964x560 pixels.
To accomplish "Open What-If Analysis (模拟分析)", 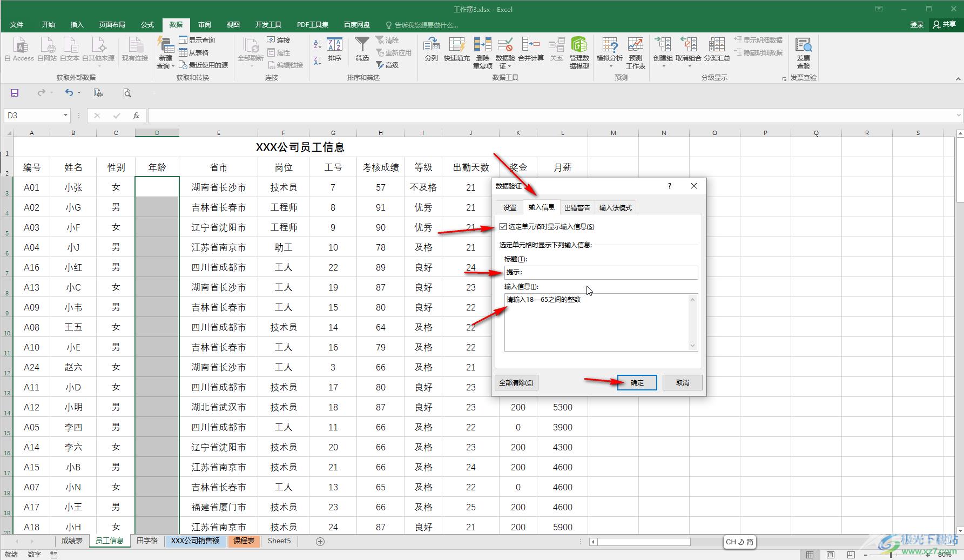I will pos(610,53).
